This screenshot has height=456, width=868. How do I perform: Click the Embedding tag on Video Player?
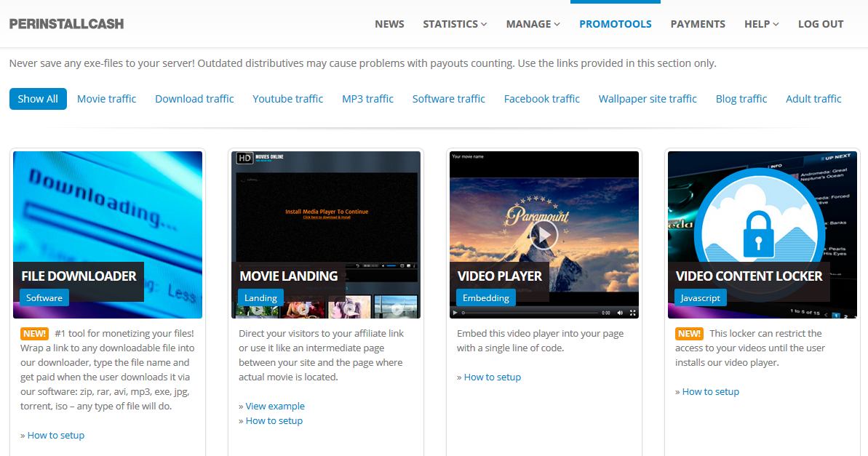[486, 297]
